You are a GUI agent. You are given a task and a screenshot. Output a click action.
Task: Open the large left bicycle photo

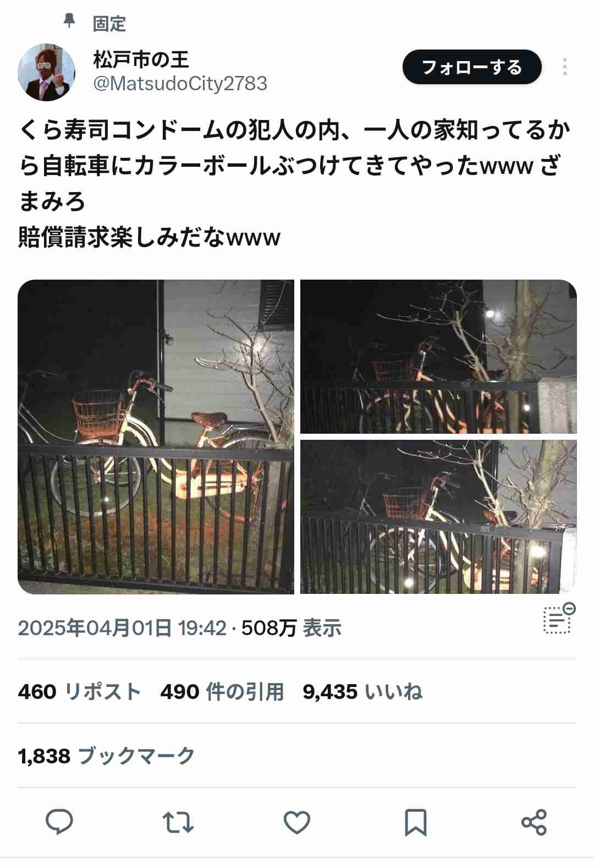156,437
